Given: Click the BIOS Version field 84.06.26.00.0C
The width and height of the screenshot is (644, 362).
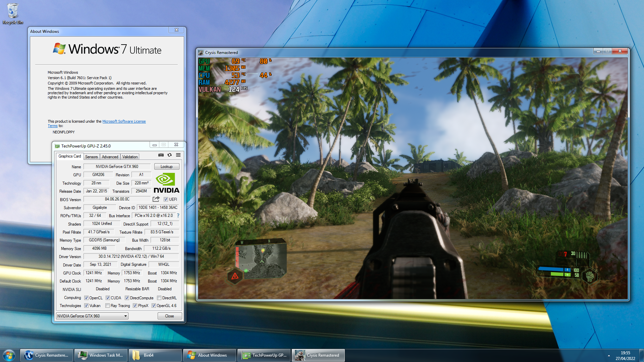Looking at the screenshot, I should (117, 199).
